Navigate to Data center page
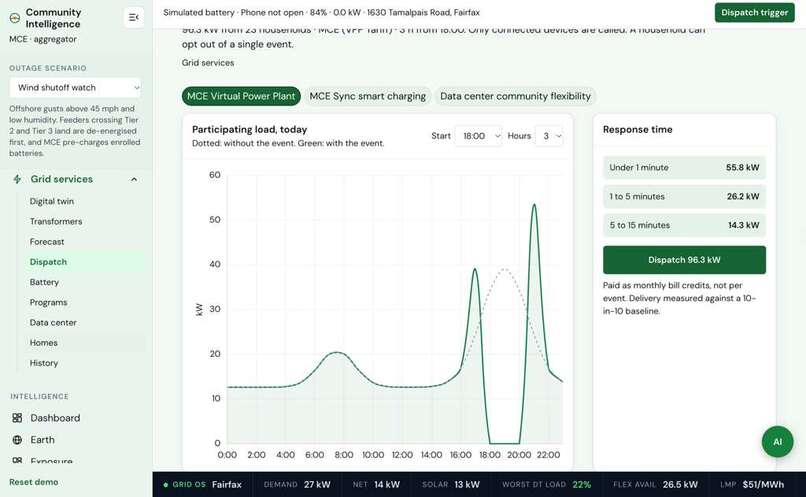This screenshot has height=497, width=806. (x=53, y=323)
